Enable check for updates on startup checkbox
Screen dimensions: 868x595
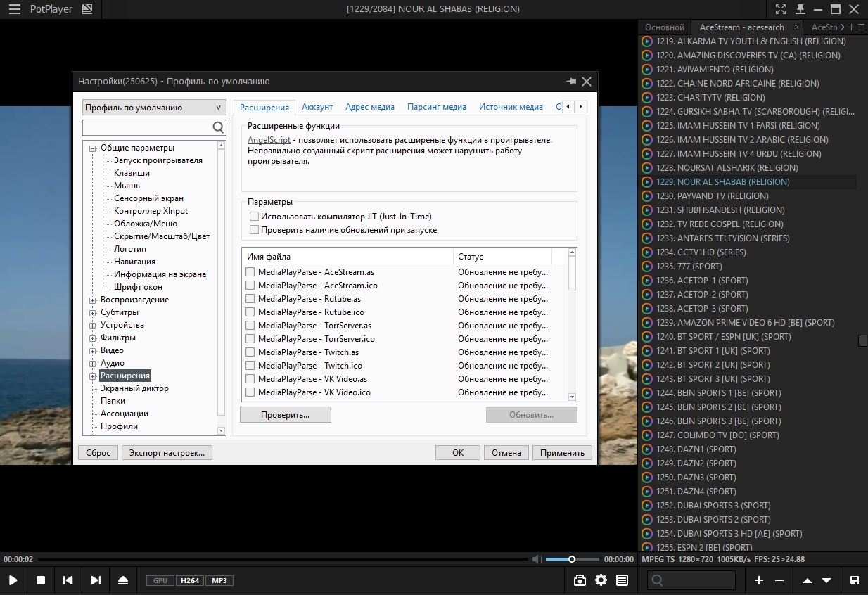coord(255,230)
